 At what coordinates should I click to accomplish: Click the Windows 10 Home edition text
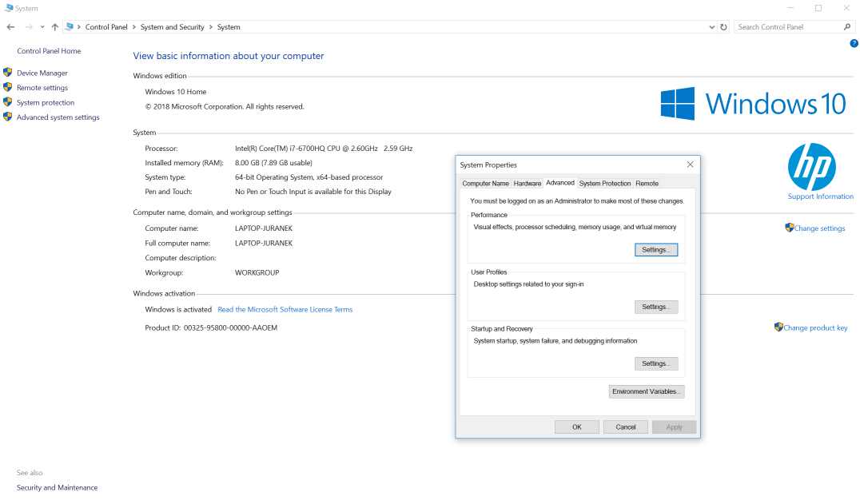click(176, 92)
